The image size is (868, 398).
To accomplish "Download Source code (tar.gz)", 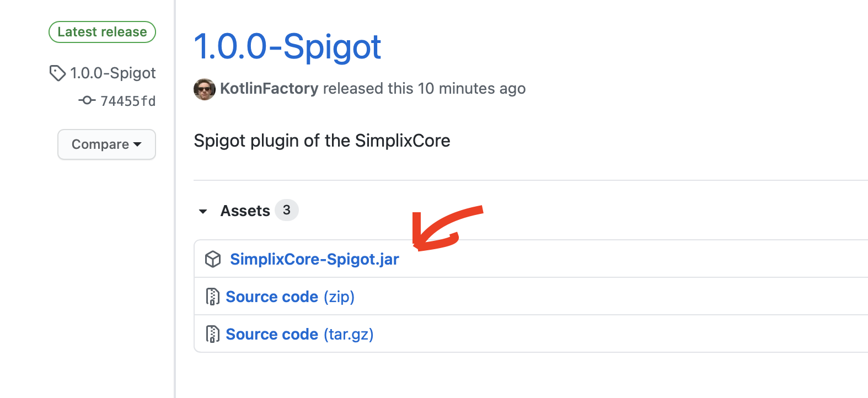I will (299, 334).
